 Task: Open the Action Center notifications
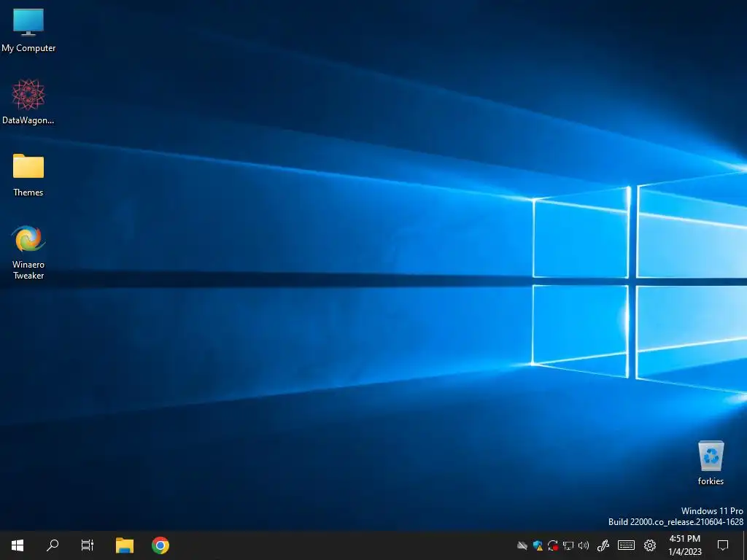point(723,545)
